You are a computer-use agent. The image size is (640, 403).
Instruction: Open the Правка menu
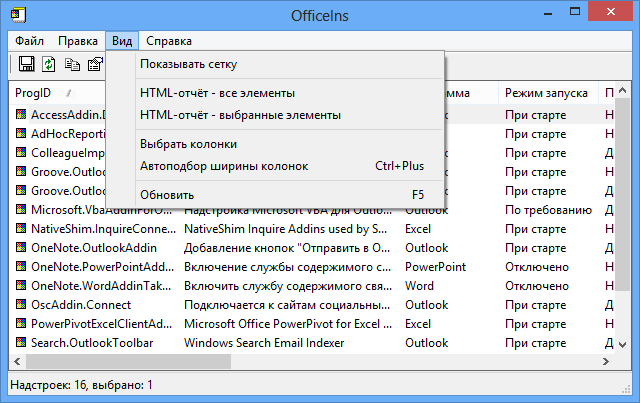(77, 41)
